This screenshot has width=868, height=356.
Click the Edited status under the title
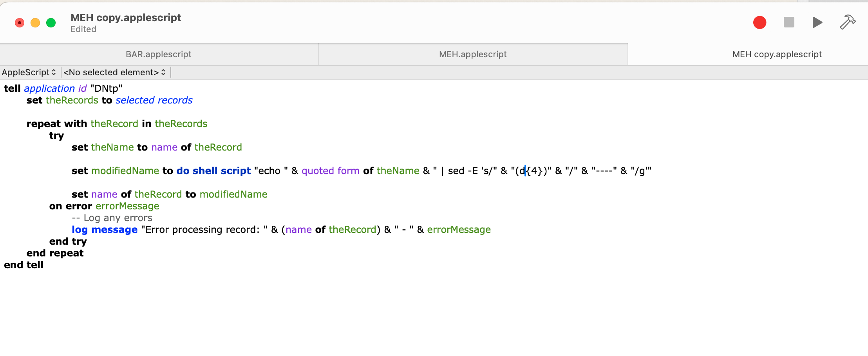pyautogui.click(x=83, y=29)
